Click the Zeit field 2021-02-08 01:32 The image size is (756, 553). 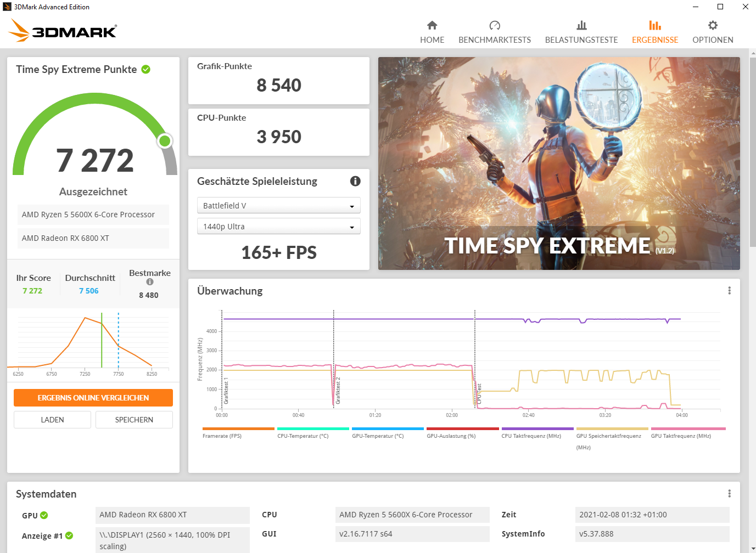point(652,515)
